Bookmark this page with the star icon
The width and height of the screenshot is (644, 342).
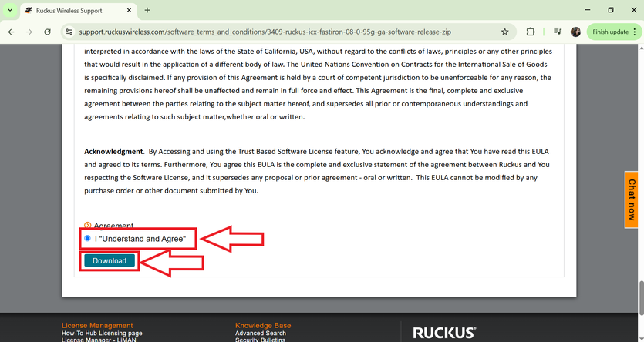(x=505, y=32)
